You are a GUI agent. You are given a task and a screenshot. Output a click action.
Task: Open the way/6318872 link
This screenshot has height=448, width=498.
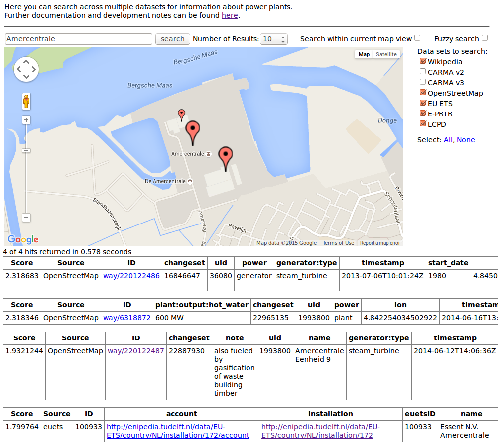(127, 318)
